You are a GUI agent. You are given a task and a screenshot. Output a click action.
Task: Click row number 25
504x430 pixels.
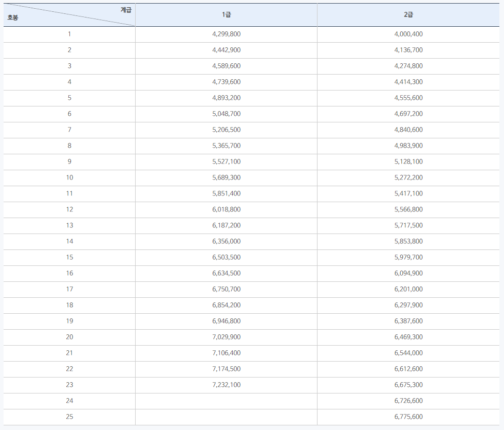pyautogui.click(x=69, y=417)
